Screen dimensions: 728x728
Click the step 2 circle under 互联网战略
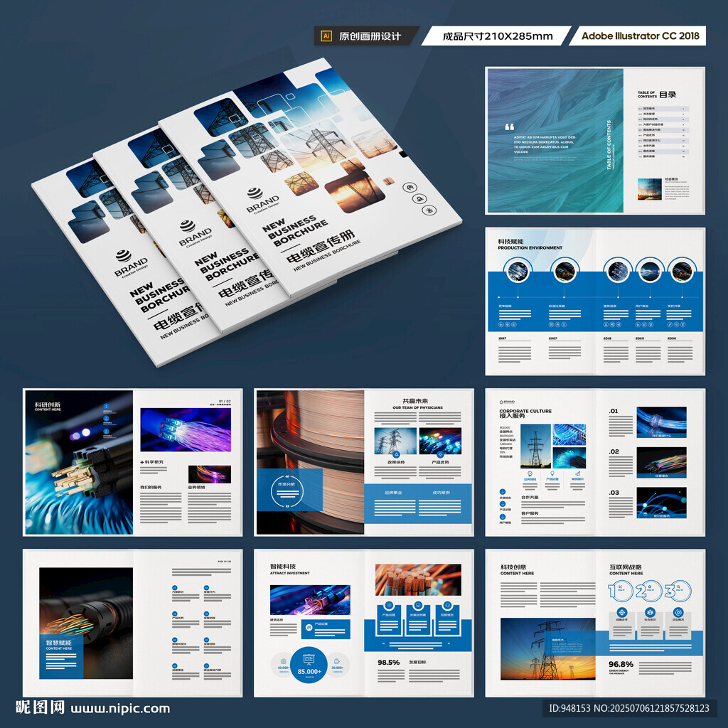649,591
